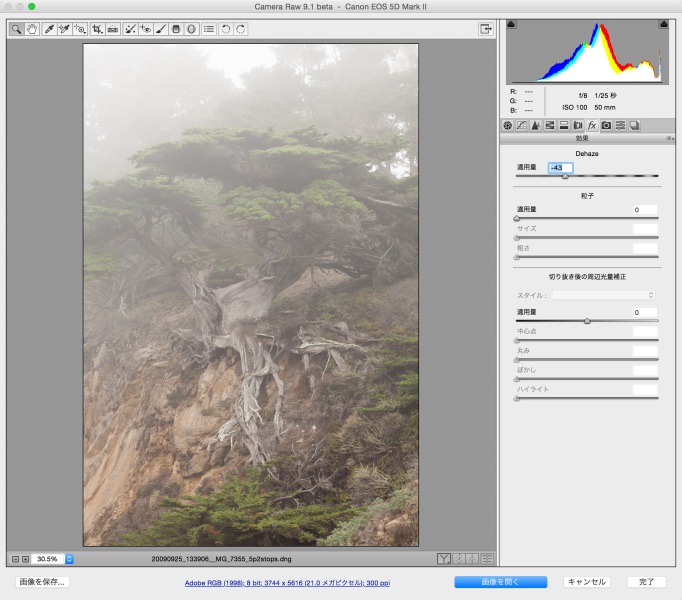The height and width of the screenshot is (600, 682).
Task: Open the 効果 panel flyout menu
Action: tap(670, 138)
